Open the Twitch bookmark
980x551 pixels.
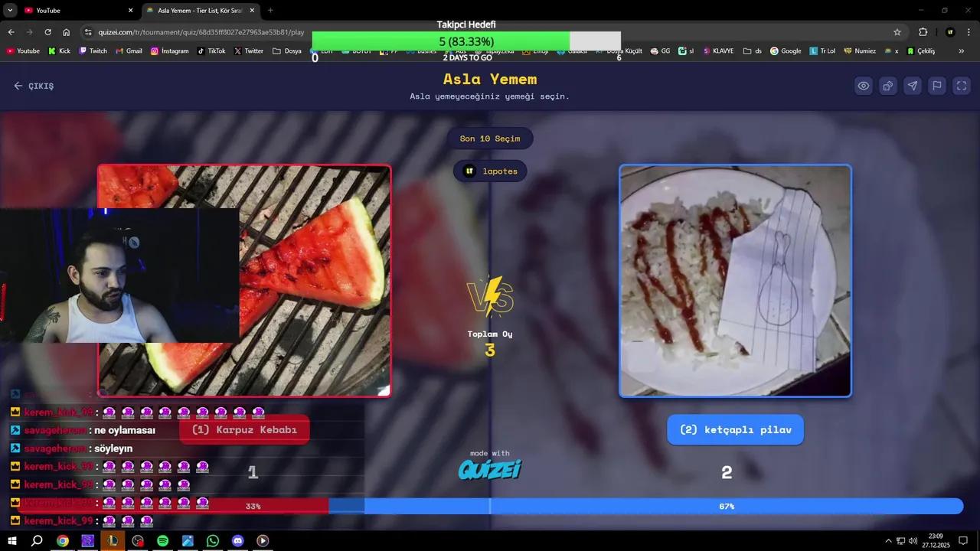92,51
